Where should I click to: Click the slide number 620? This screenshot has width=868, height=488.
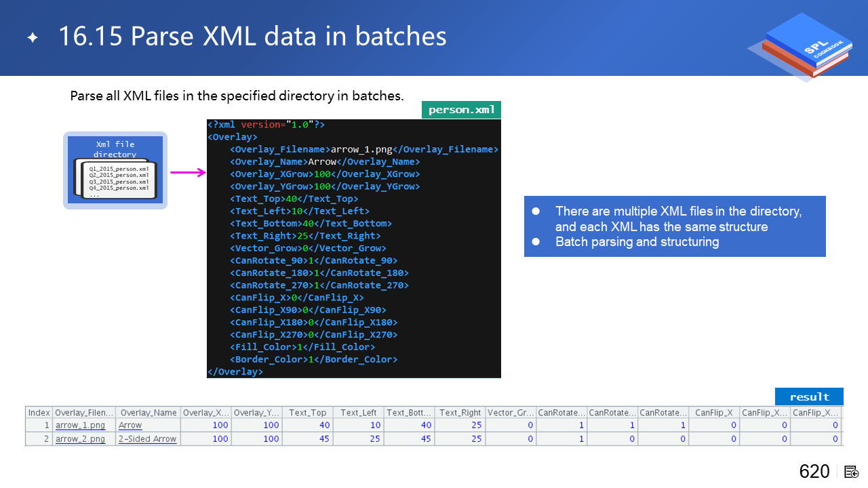click(814, 472)
